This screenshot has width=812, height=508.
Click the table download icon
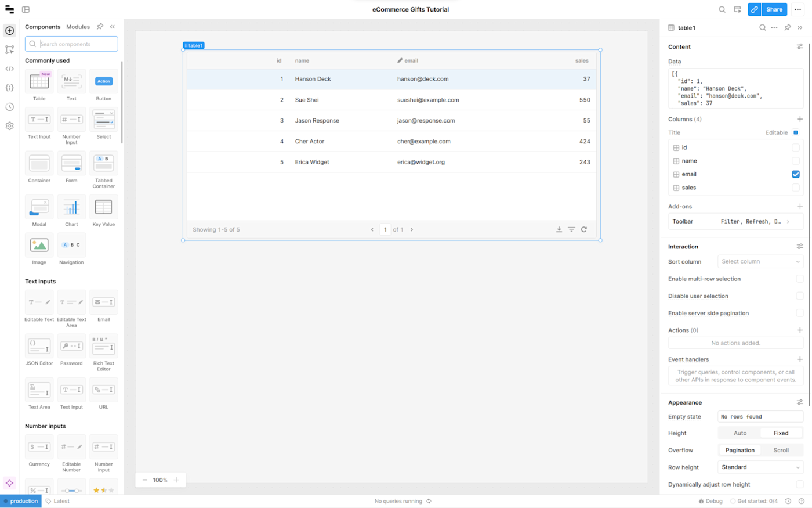(559, 230)
